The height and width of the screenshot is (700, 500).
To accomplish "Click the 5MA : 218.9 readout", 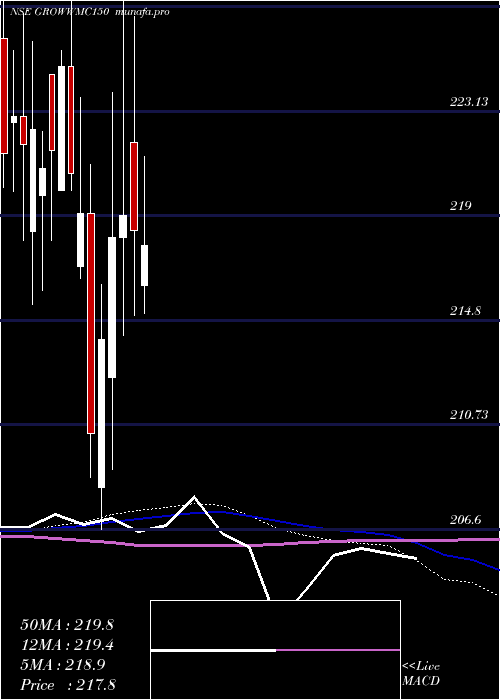I will pyautogui.click(x=63, y=665).
